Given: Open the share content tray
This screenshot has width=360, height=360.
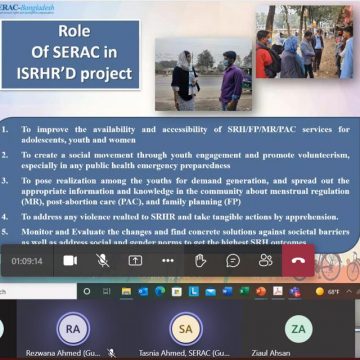Looking at the screenshot, I should tap(135, 261).
